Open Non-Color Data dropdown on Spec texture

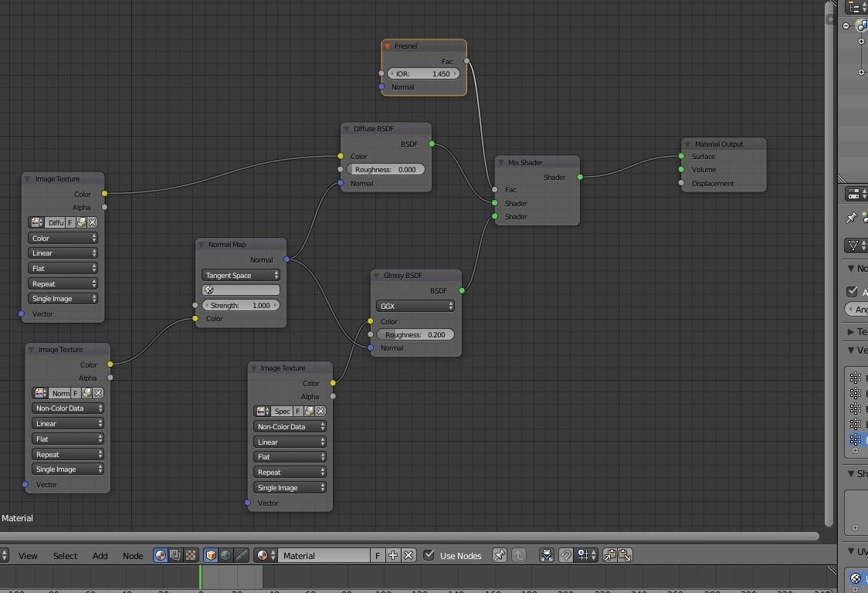point(290,427)
